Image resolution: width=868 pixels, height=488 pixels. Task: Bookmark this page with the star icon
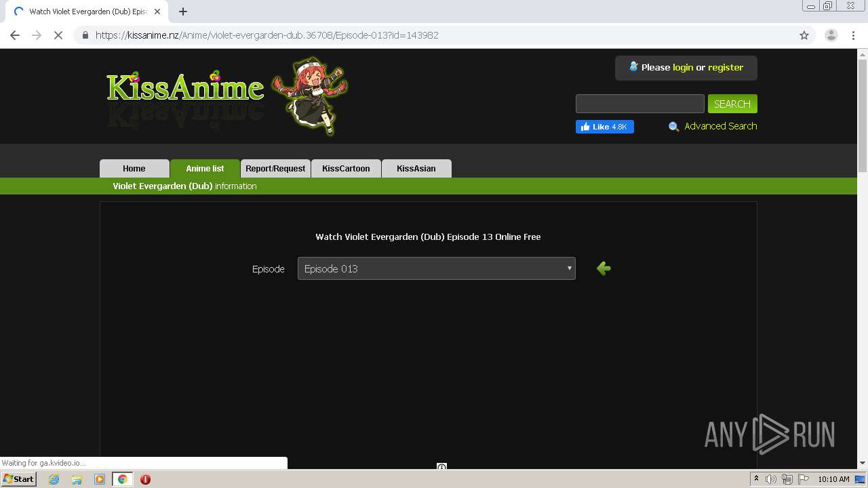point(804,35)
